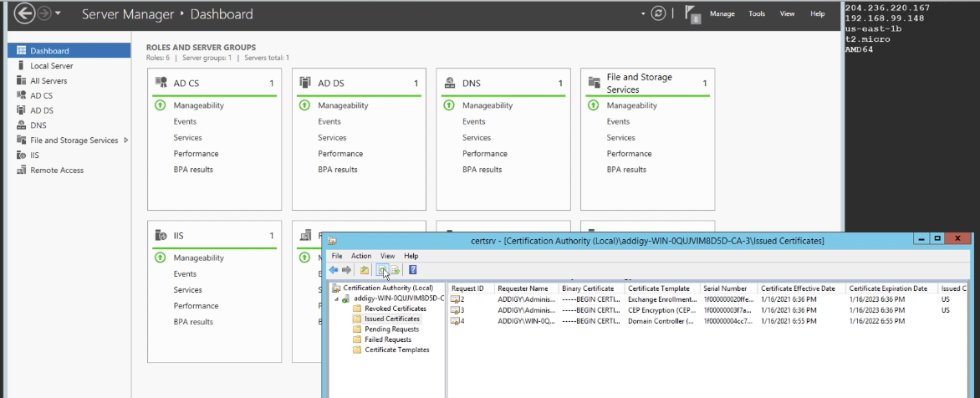Viewport: 980px width, 398px height.
Task: Open the dropdown arrow beside refresh icon
Action: click(x=643, y=13)
